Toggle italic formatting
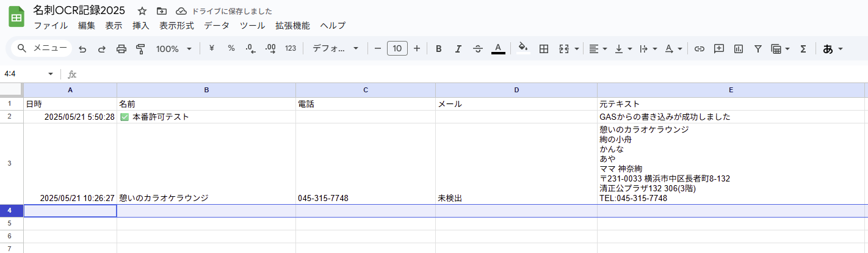 point(458,49)
